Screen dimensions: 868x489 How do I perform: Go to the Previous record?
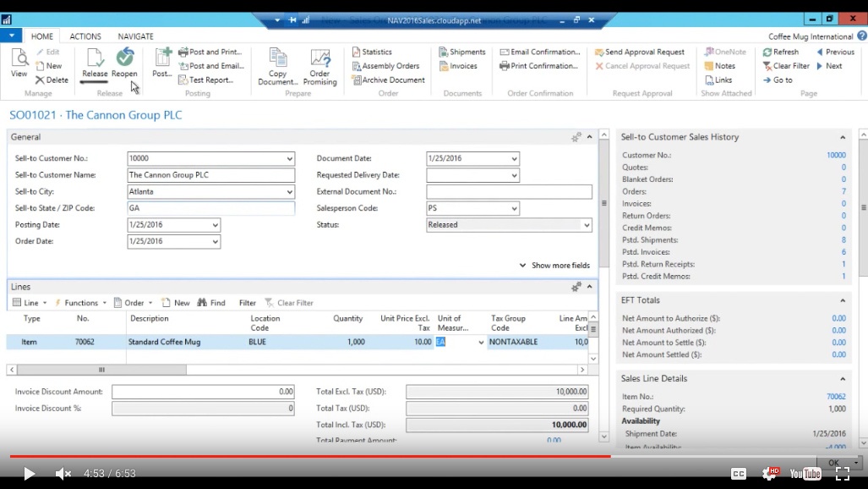835,52
